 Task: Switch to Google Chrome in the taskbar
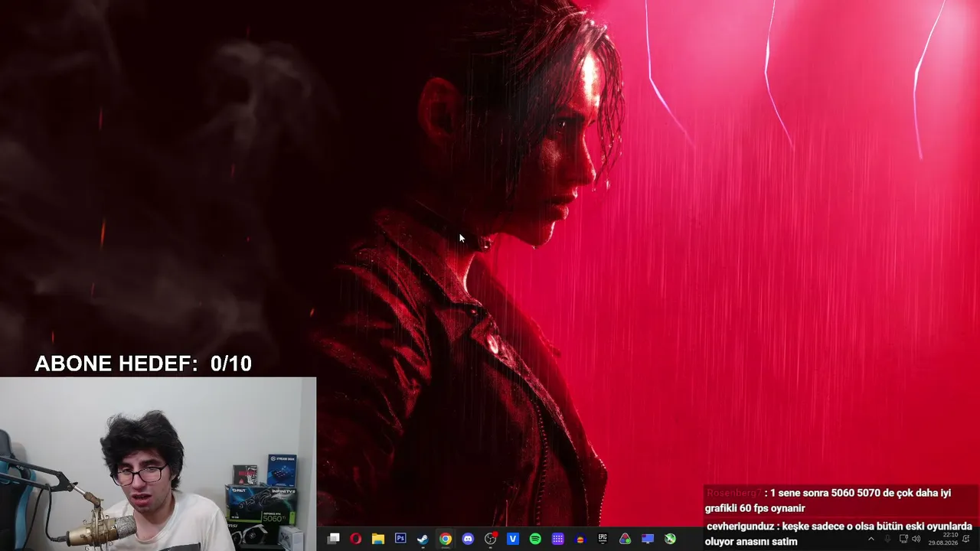[x=445, y=539]
